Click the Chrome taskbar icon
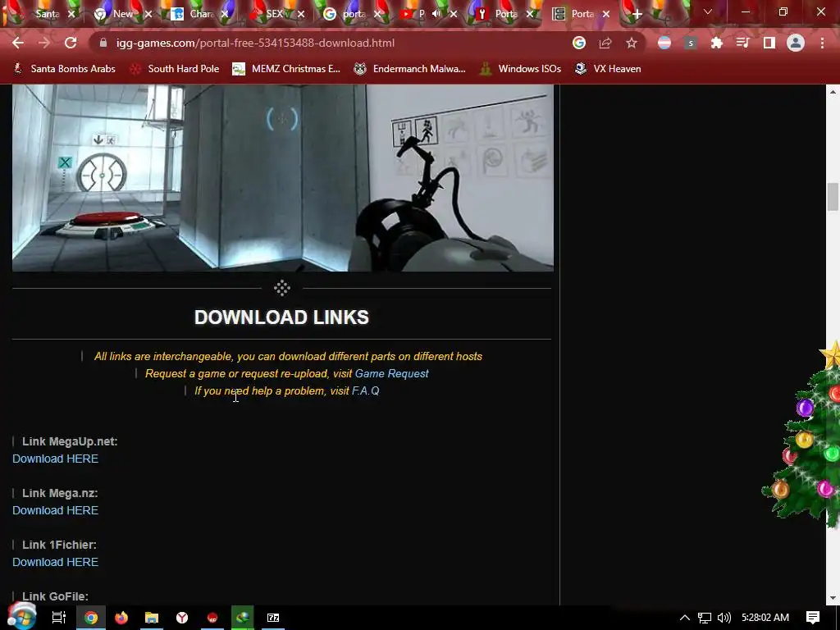Screen dimensions: 840x630 91,618
